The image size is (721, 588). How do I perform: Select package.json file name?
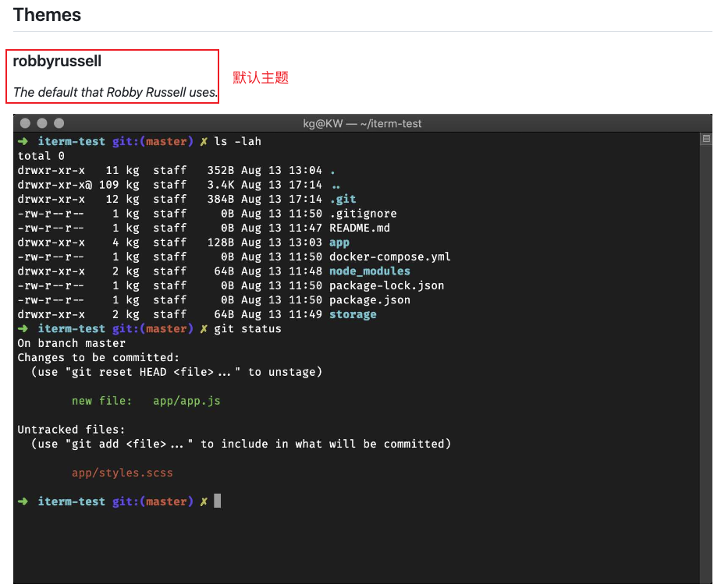pos(370,300)
